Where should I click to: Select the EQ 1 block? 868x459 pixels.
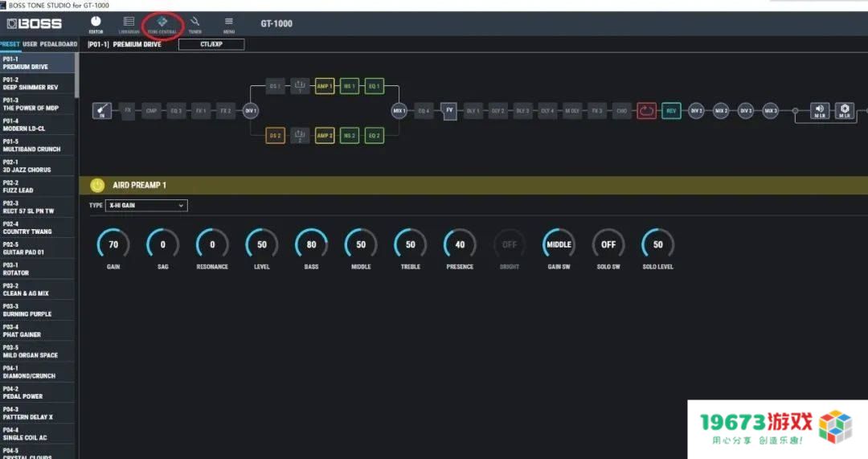tap(375, 86)
